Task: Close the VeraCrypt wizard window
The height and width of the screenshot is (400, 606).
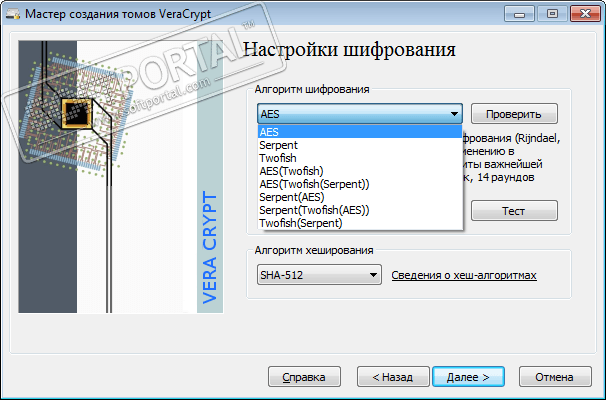Action: [586, 14]
